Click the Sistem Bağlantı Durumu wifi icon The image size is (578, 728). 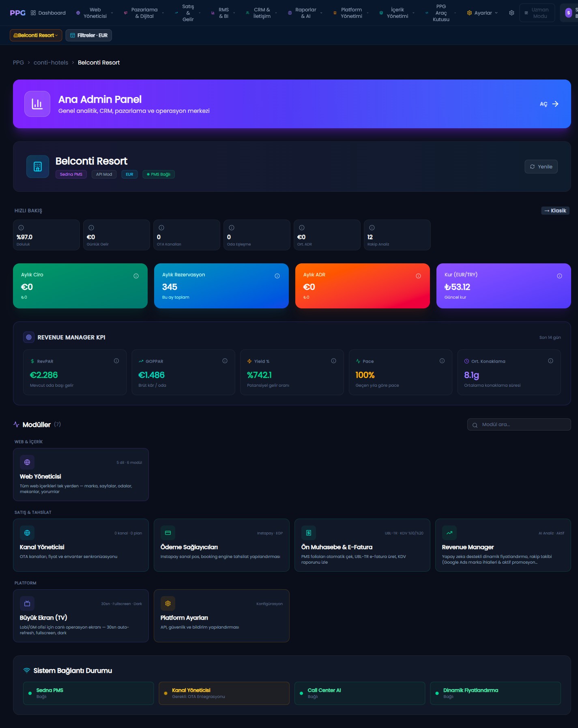tap(27, 670)
